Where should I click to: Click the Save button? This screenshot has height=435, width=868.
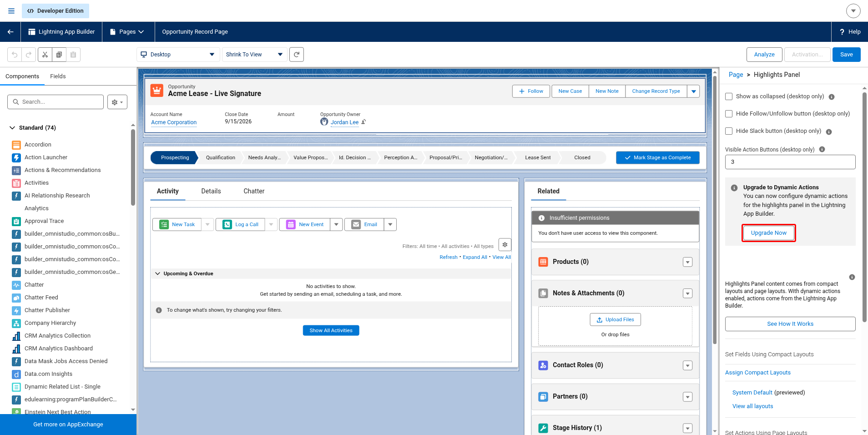(847, 55)
